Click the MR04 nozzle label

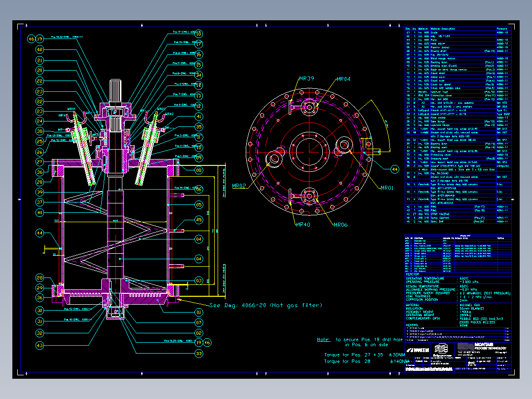click(343, 79)
